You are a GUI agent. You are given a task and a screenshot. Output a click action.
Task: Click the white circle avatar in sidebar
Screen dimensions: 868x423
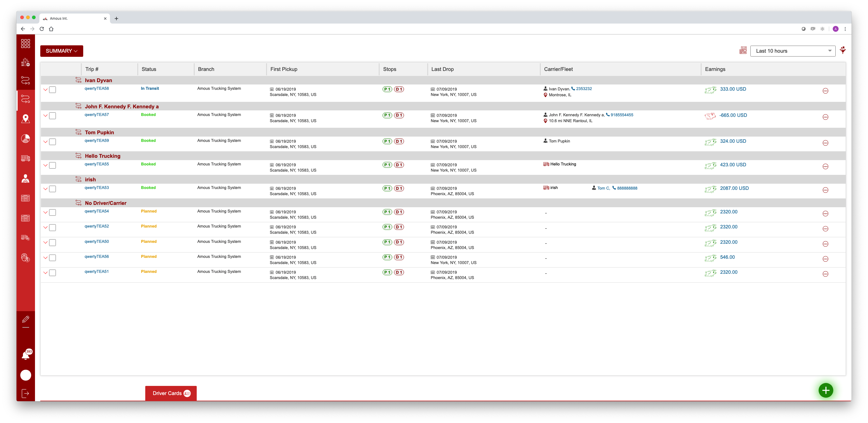[26, 375]
